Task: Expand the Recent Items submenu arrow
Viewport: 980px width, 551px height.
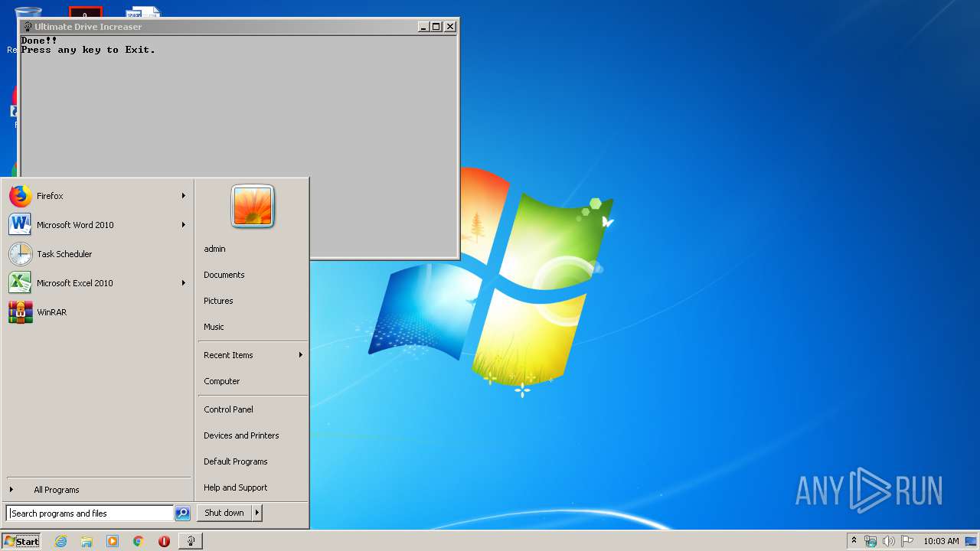Action: click(x=300, y=355)
